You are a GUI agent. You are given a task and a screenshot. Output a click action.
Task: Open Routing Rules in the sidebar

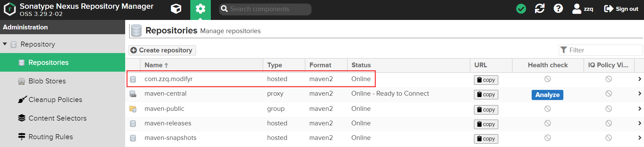pos(62,137)
